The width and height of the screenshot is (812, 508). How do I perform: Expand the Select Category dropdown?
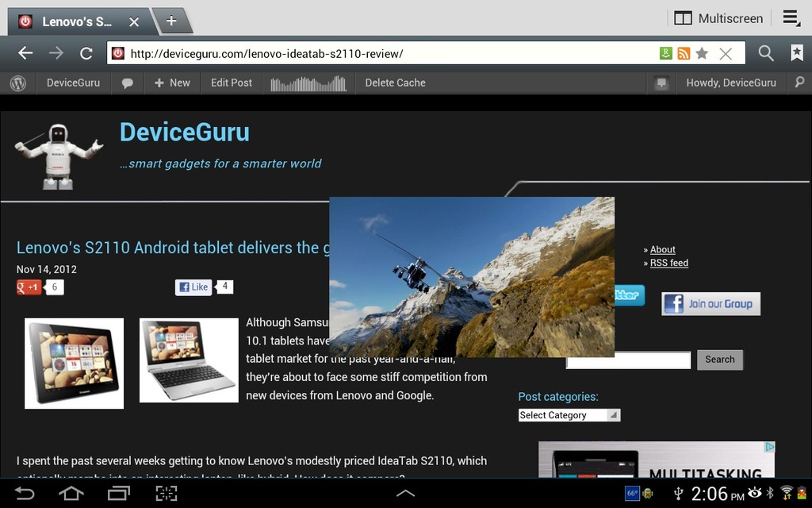coord(569,415)
